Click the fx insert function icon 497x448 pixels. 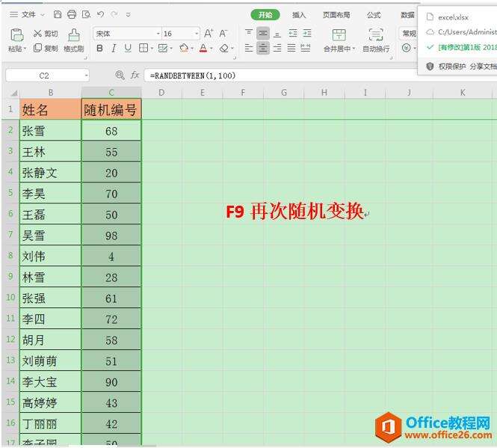pos(135,76)
